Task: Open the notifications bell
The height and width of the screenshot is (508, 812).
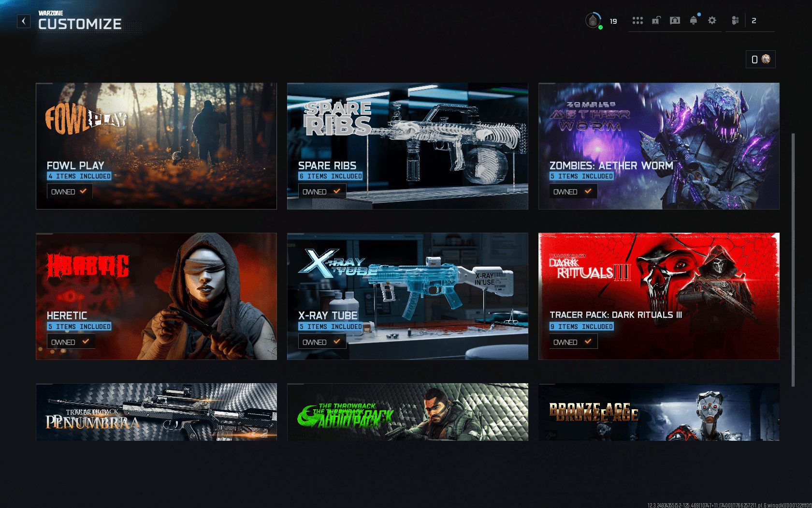Action: coord(694,20)
